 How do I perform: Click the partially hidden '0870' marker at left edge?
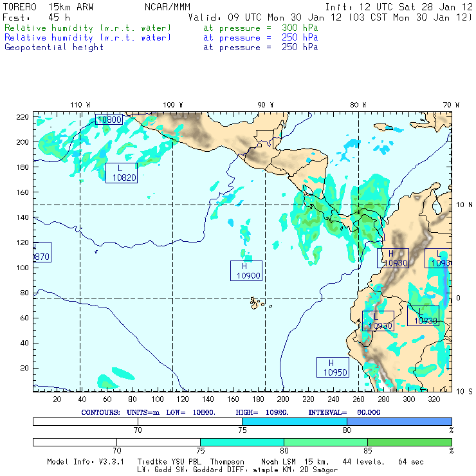point(42,252)
